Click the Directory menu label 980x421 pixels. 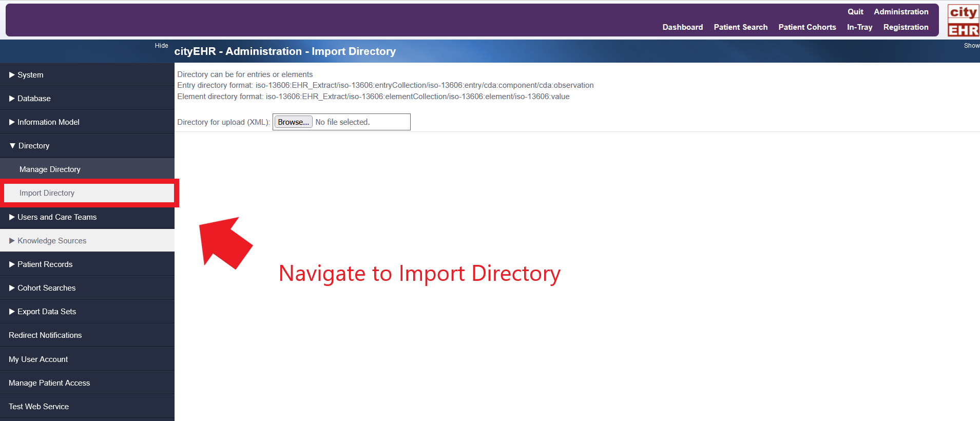coord(34,146)
